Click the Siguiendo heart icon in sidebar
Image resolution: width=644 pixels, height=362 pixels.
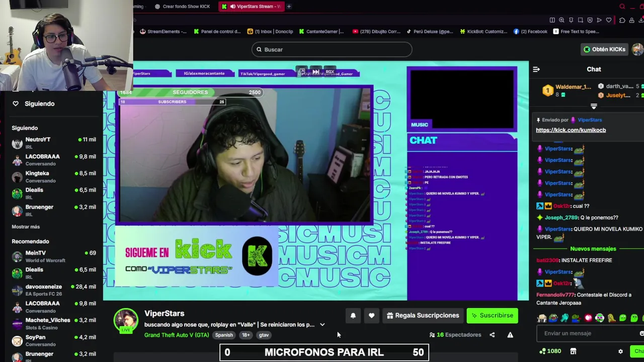pyautogui.click(x=16, y=104)
